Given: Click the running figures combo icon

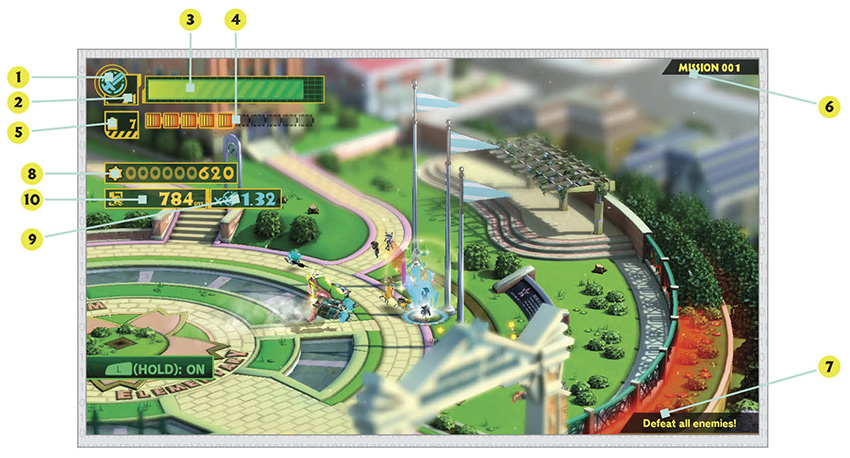Looking at the screenshot, I should (115, 199).
